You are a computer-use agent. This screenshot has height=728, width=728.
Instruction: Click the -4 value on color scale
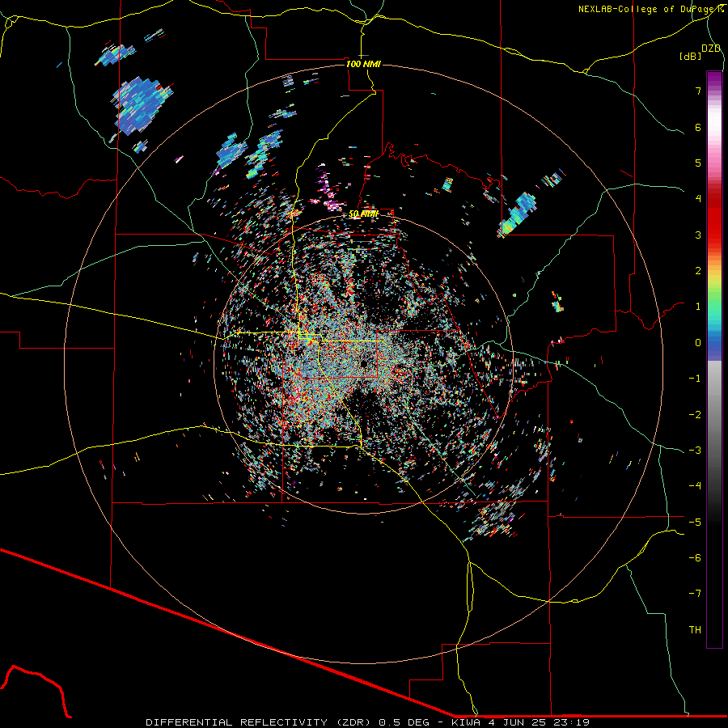(x=695, y=486)
